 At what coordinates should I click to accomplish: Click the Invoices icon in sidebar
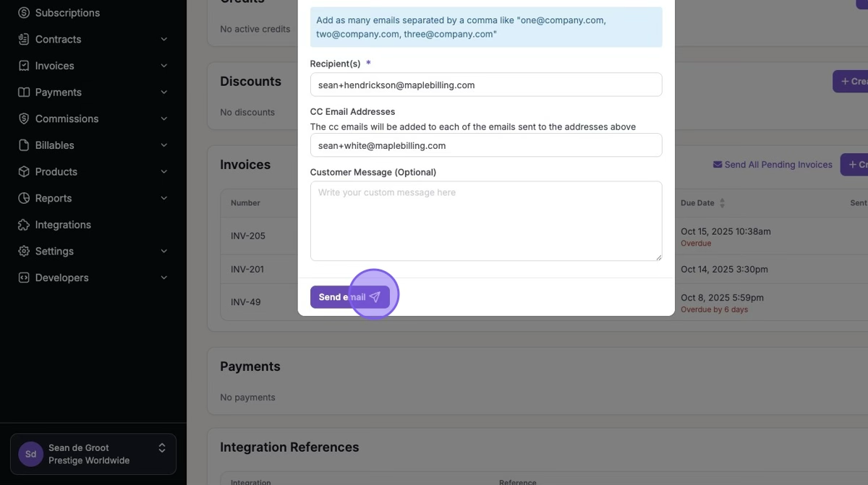[24, 66]
